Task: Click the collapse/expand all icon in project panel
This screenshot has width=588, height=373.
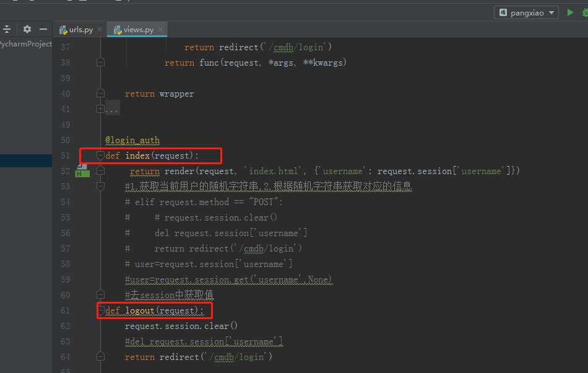Action: [x=7, y=29]
